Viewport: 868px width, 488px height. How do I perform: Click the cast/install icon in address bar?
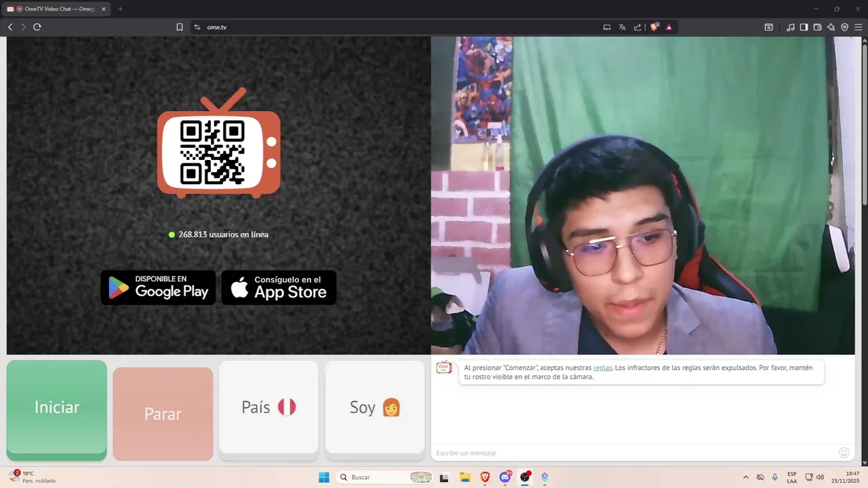(x=607, y=27)
